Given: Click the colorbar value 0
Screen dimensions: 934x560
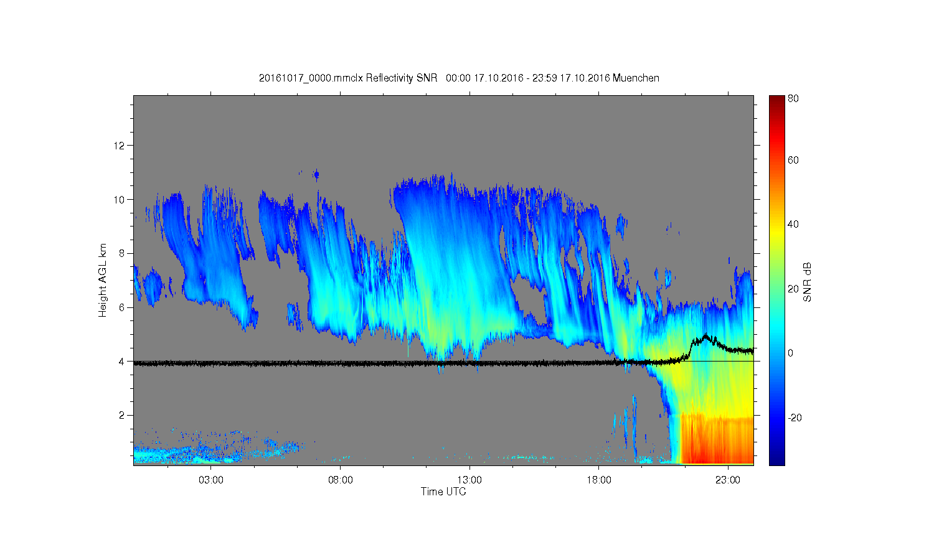Looking at the screenshot, I should pyautogui.click(x=790, y=353).
